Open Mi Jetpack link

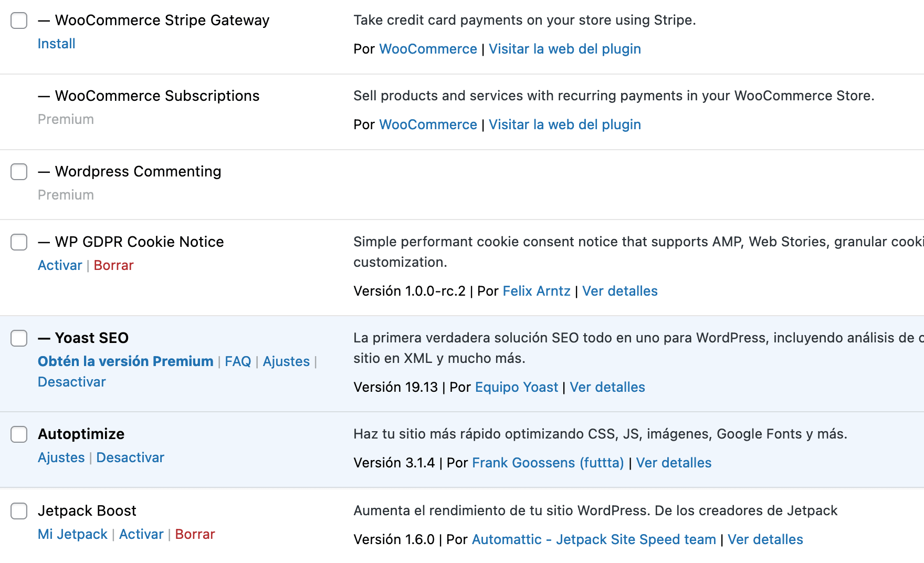(x=72, y=534)
